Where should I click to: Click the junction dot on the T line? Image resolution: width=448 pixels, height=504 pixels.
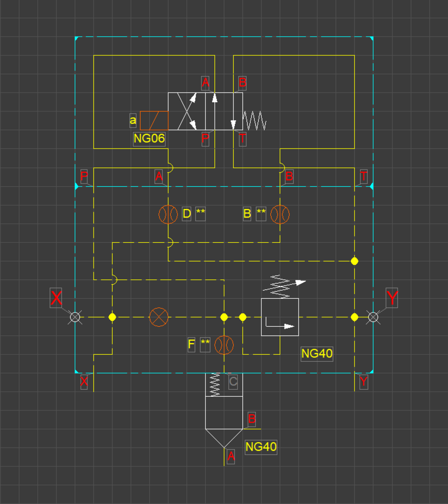pyautogui.click(x=354, y=261)
